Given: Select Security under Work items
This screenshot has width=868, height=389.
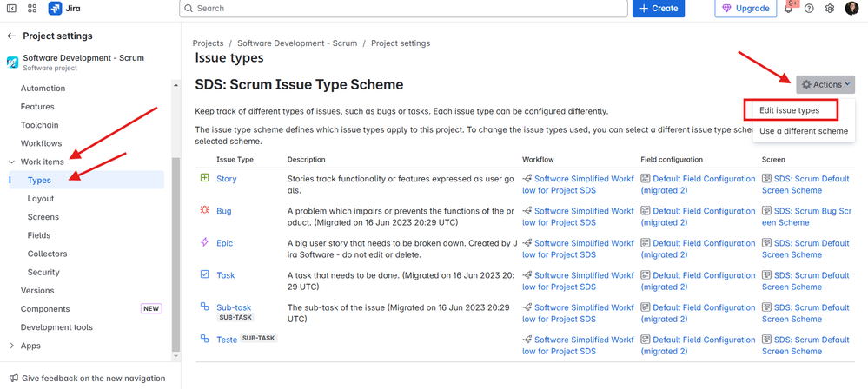Looking at the screenshot, I should [x=43, y=273].
